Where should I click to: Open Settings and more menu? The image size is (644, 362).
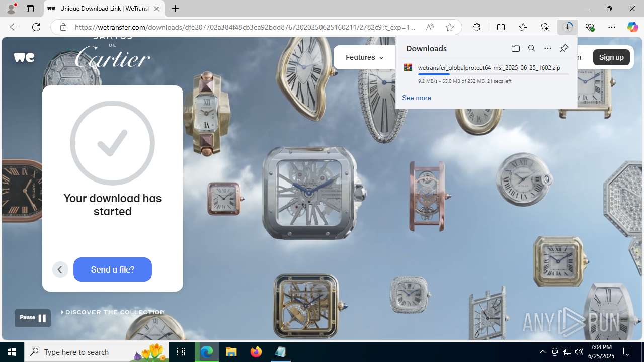click(x=612, y=27)
